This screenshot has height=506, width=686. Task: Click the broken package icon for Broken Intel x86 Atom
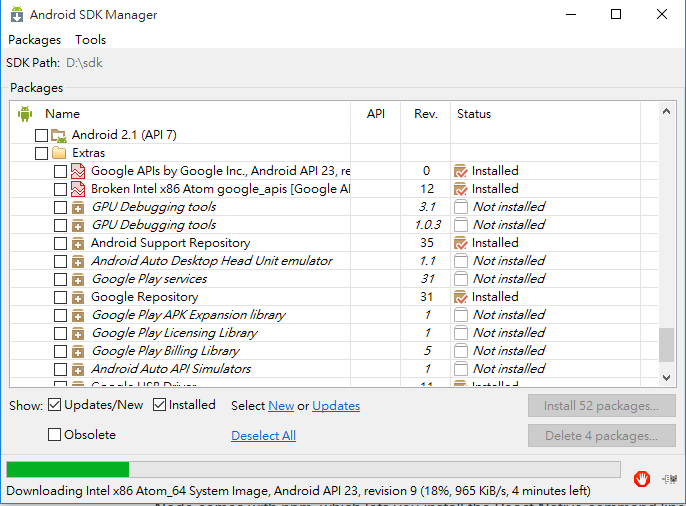point(78,189)
